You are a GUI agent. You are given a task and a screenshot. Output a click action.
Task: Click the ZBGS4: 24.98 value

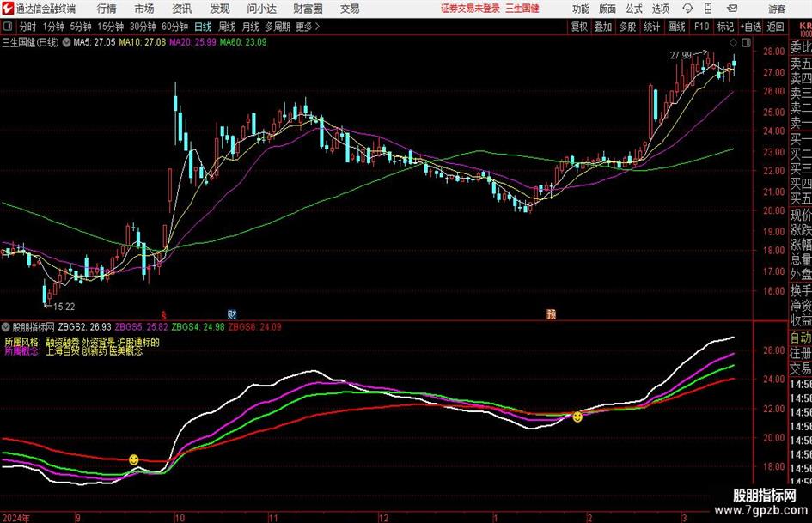click(x=198, y=326)
